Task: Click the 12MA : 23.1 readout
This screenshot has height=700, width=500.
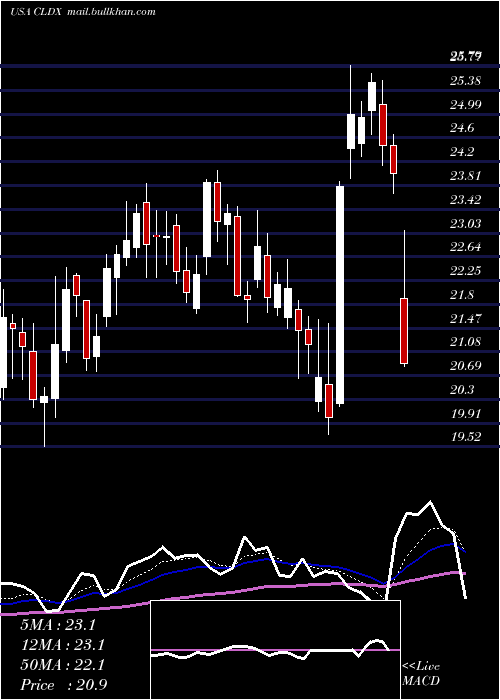Action: coord(62,645)
